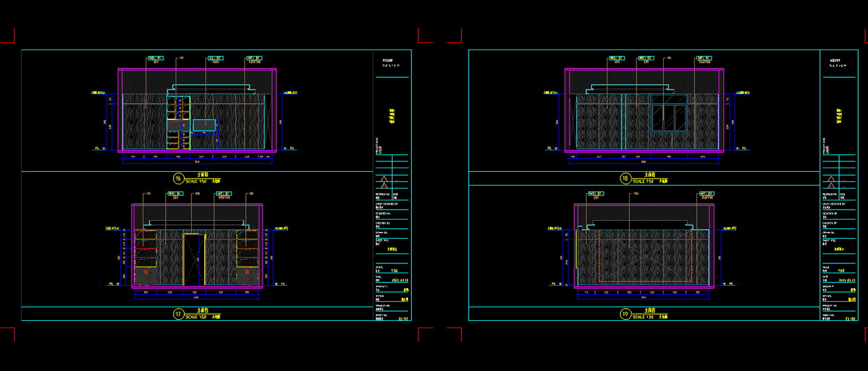Viewport: 868px width, 371px height.
Task: Select the 2024.01.13 date in the EL-08 title block
Action: click(848, 279)
